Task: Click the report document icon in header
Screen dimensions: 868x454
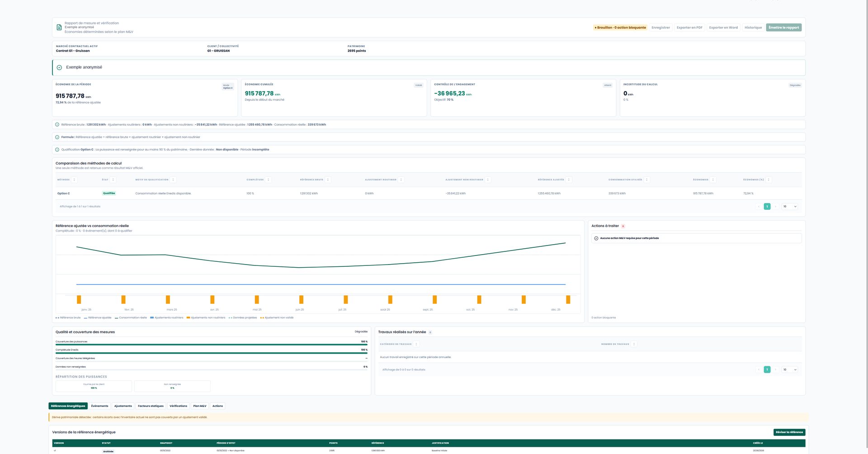Action: (x=59, y=28)
